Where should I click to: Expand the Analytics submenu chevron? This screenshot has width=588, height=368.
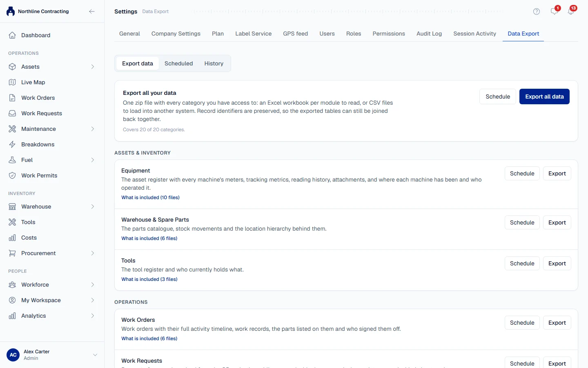[x=93, y=316]
